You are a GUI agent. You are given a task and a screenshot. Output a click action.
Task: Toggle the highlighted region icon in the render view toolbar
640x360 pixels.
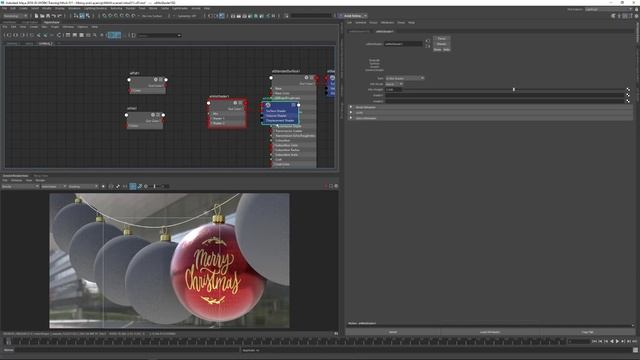click(x=133, y=186)
